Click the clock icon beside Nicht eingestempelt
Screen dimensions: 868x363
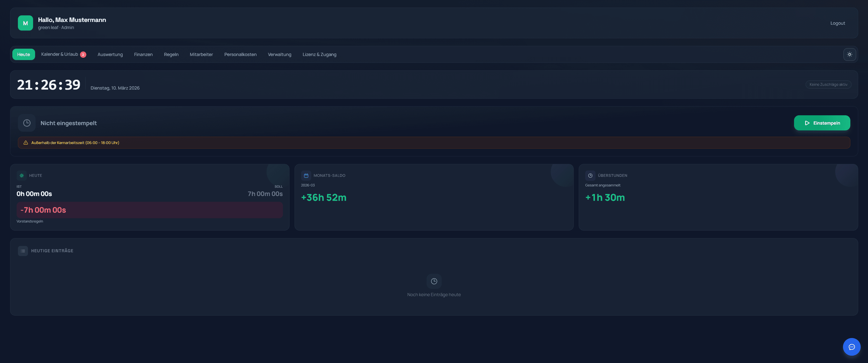click(27, 123)
